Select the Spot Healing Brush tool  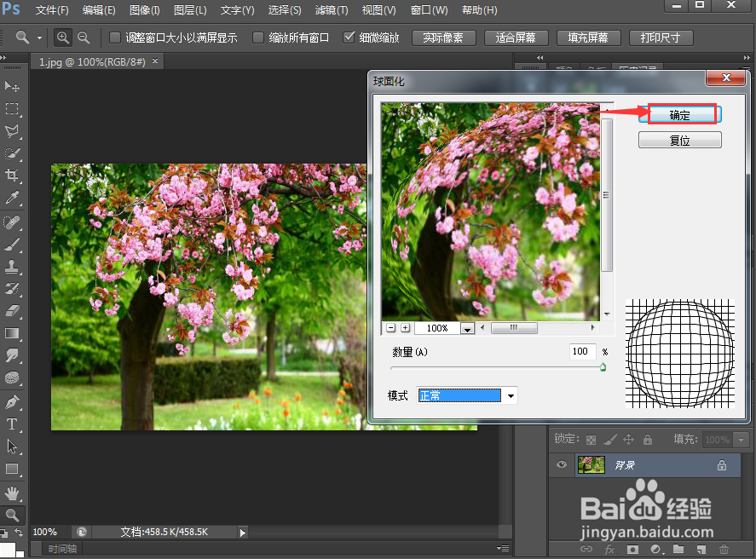(12, 222)
